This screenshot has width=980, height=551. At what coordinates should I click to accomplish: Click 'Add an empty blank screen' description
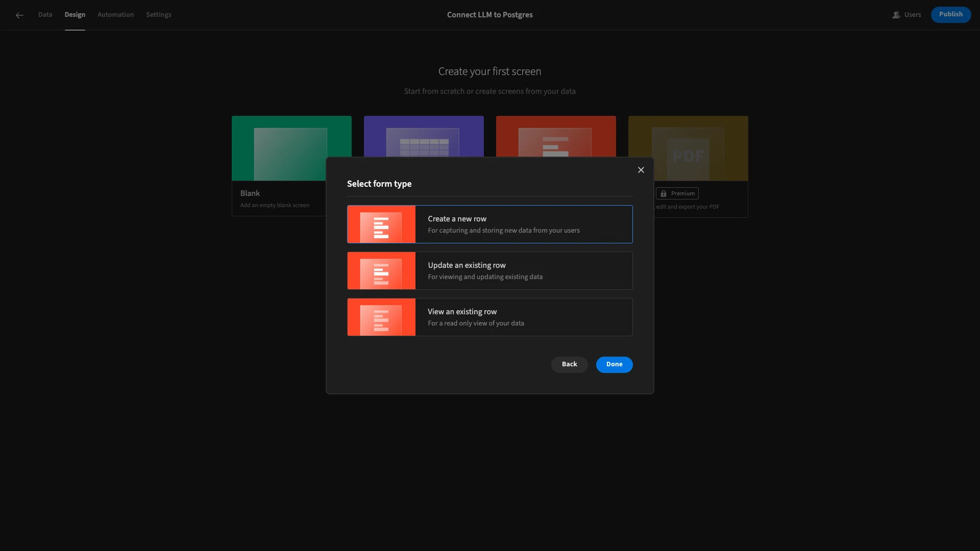point(275,205)
